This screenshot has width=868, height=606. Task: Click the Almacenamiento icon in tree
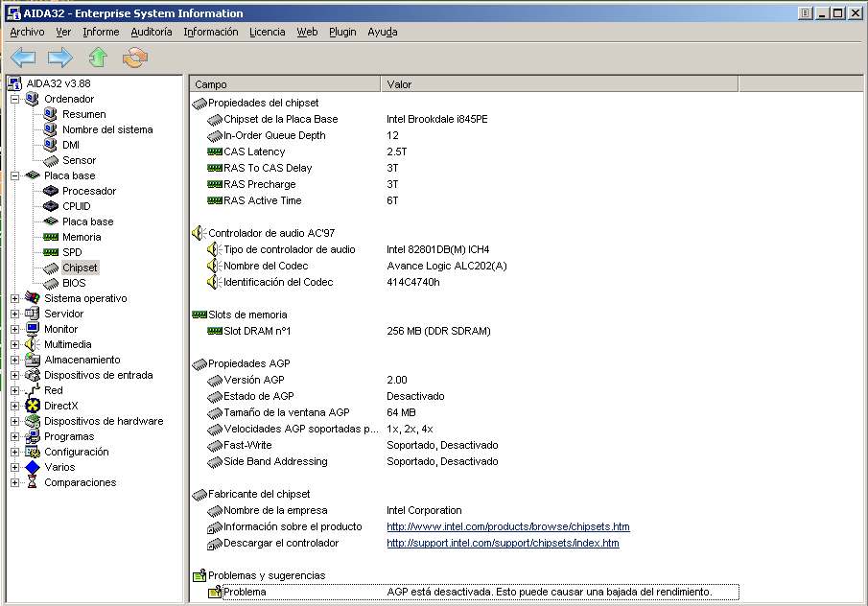[33, 360]
